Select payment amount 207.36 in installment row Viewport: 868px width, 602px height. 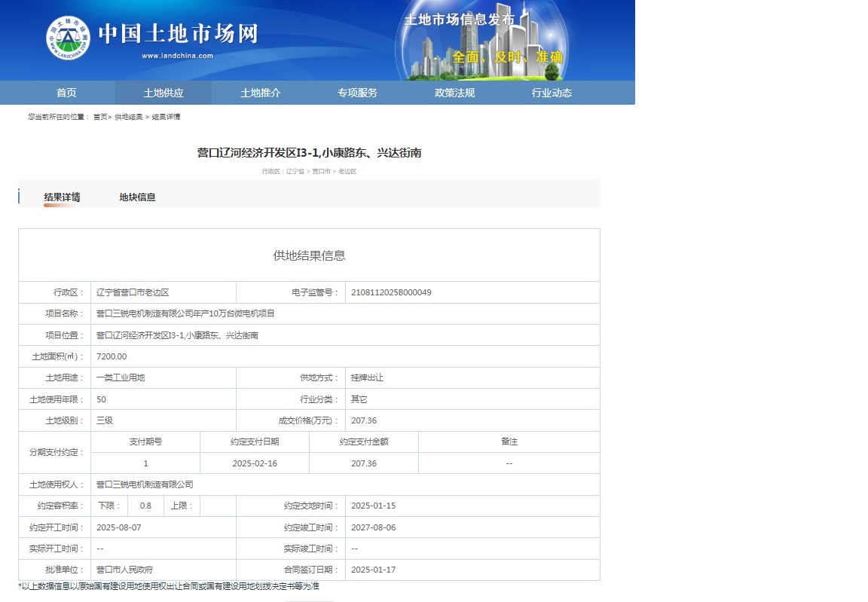(x=364, y=463)
